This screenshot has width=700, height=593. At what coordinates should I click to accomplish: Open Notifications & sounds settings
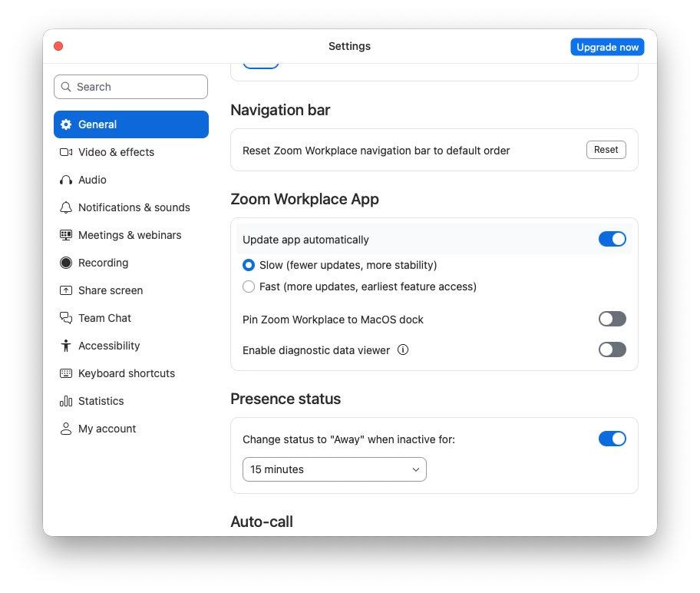click(131, 207)
